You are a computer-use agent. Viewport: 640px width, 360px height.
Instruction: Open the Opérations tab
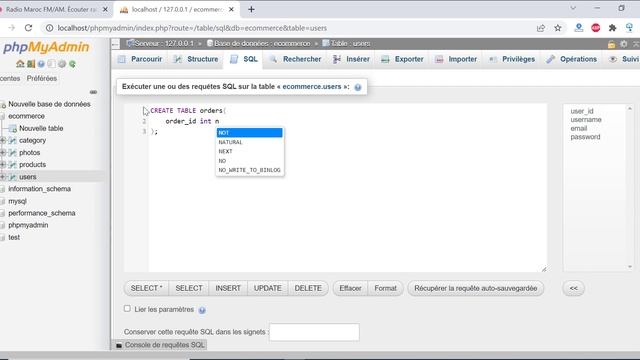pos(572,59)
